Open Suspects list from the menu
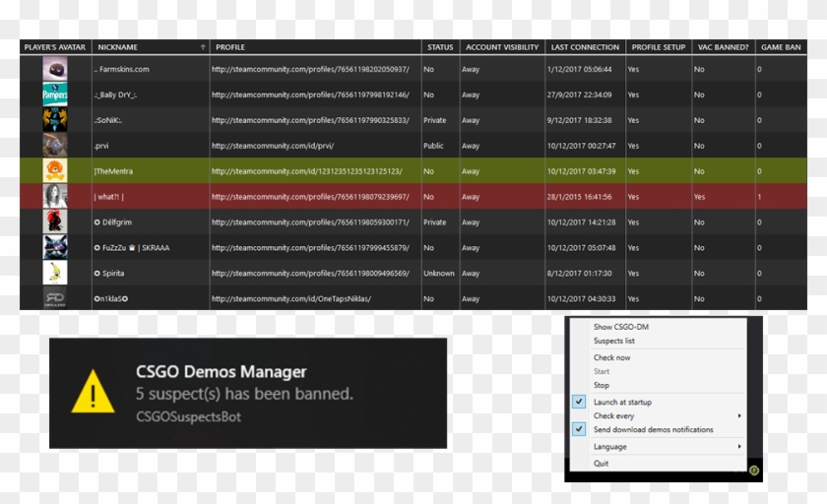 [x=614, y=341]
